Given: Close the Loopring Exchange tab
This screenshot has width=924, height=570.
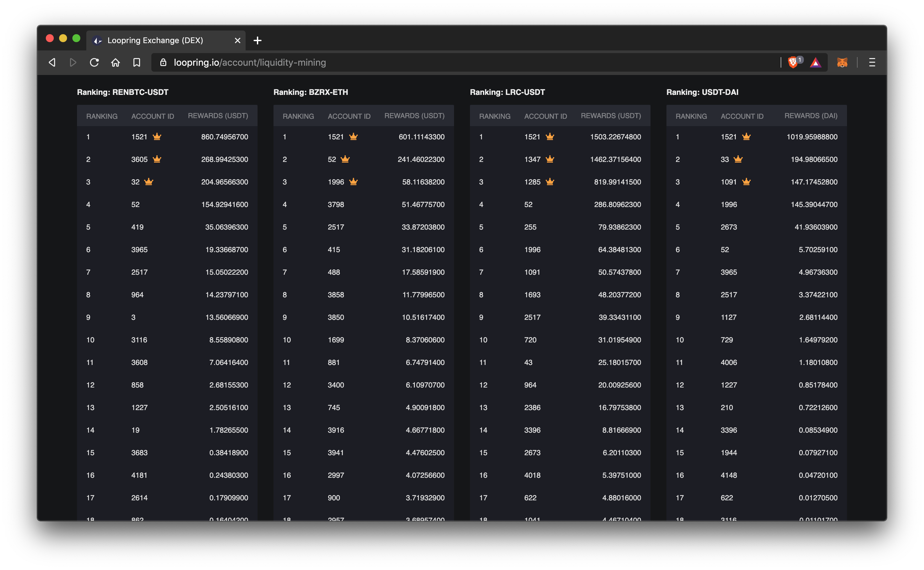Looking at the screenshot, I should (x=238, y=40).
